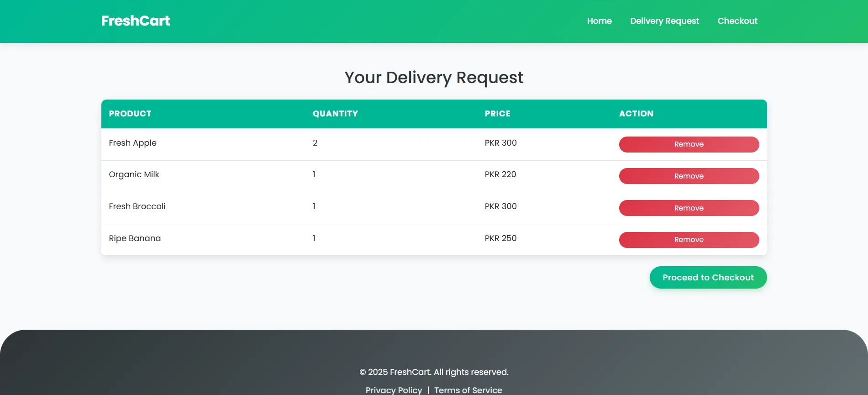
Task: Click the Product column header
Action: click(x=130, y=114)
